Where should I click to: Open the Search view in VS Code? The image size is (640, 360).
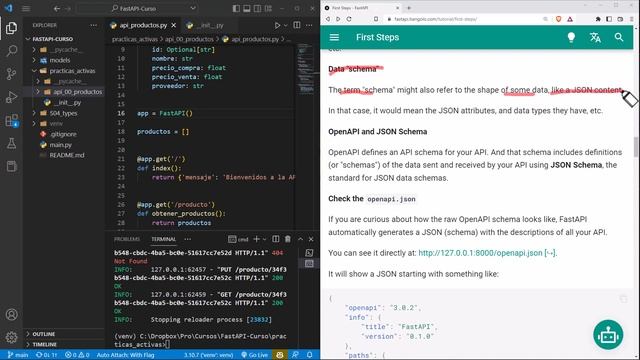point(11,51)
